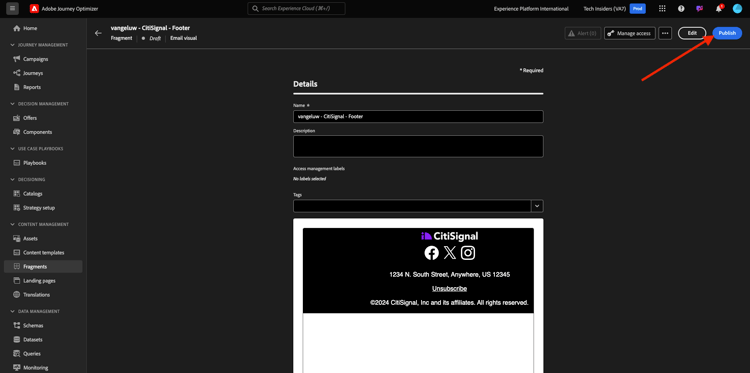The width and height of the screenshot is (750, 373).
Task: Open the three-dots more actions button
Action: (665, 33)
